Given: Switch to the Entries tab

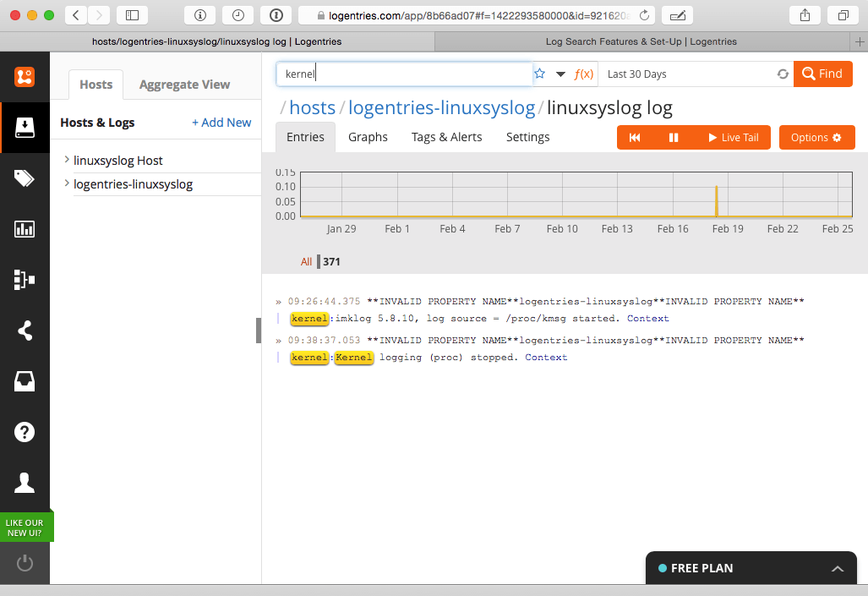Looking at the screenshot, I should [x=305, y=137].
